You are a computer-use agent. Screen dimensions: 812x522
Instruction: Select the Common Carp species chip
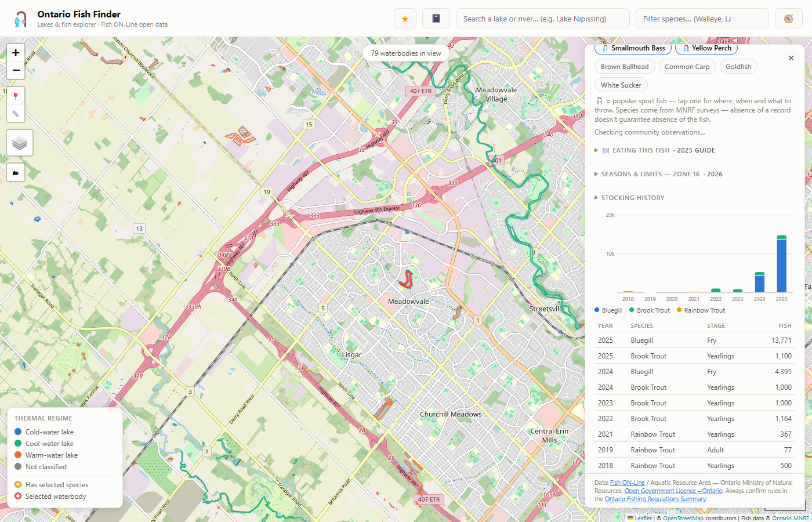[687, 67]
